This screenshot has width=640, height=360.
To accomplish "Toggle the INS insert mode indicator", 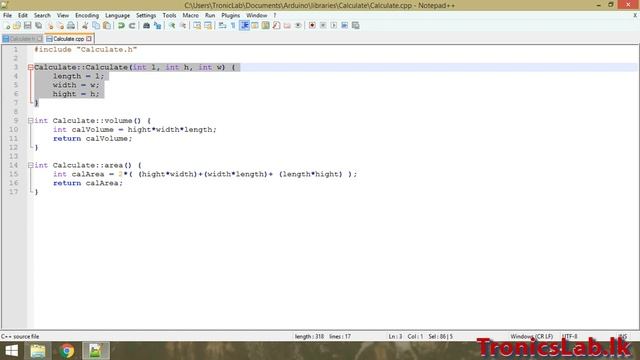I will (622, 336).
